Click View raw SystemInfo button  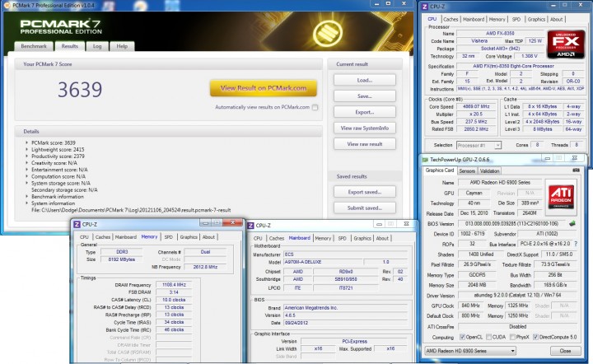pyautogui.click(x=365, y=128)
